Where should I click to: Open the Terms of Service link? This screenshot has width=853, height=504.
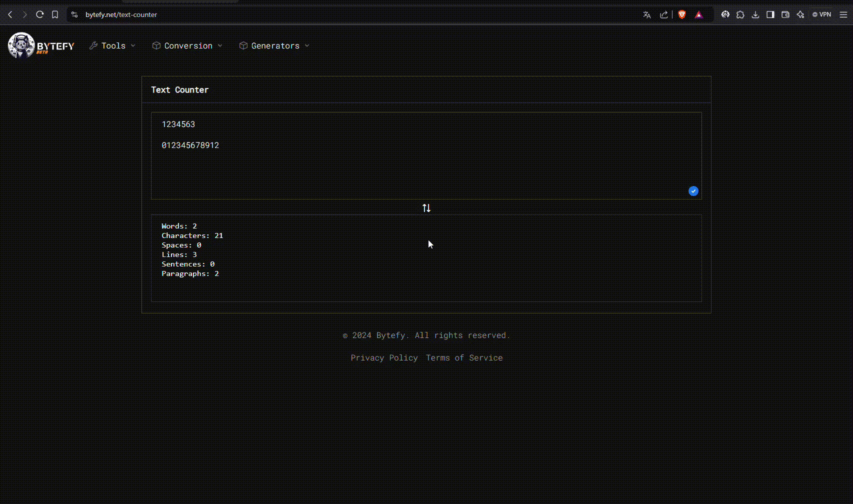tap(464, 357)
